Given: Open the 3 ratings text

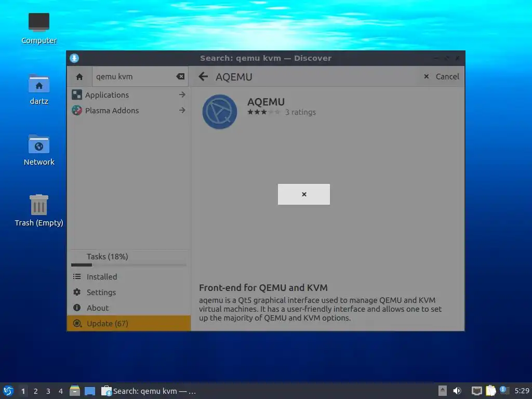Looking at the screenshot, I should click(x=300, y=112).
